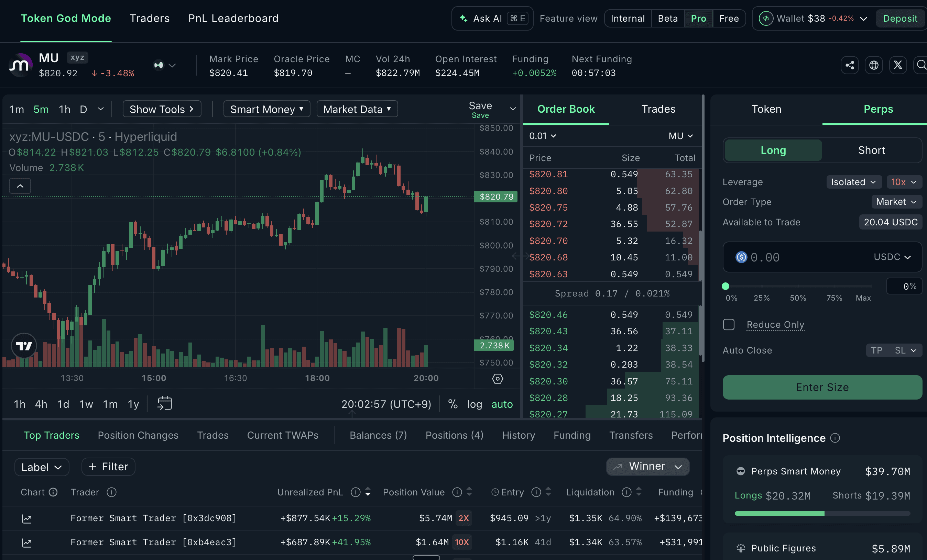
Task: Open the Market Data dropdown
Action: click(357, 109)
